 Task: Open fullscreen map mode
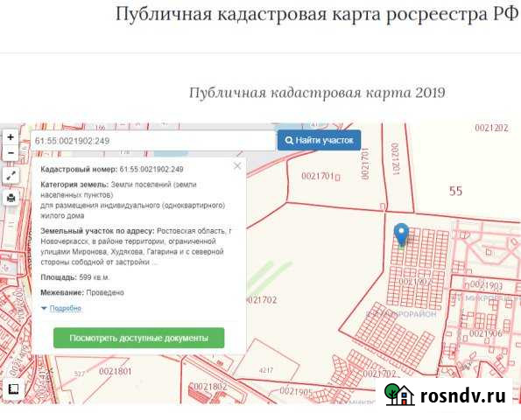tap(11, 175)
